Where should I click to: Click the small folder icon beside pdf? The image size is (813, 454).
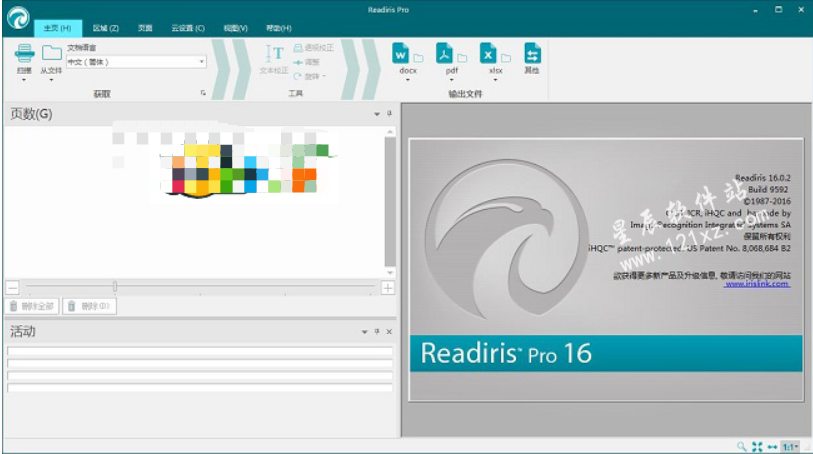point(462,58)
